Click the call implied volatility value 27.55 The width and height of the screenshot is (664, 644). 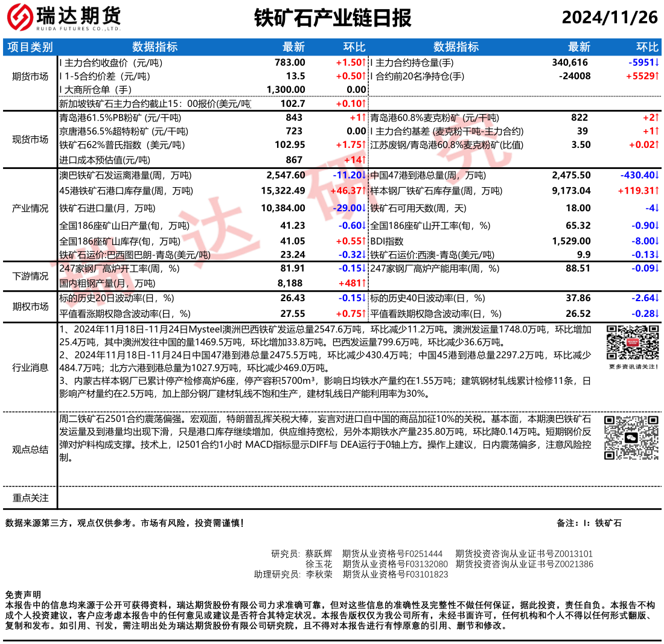coord(293,314)
